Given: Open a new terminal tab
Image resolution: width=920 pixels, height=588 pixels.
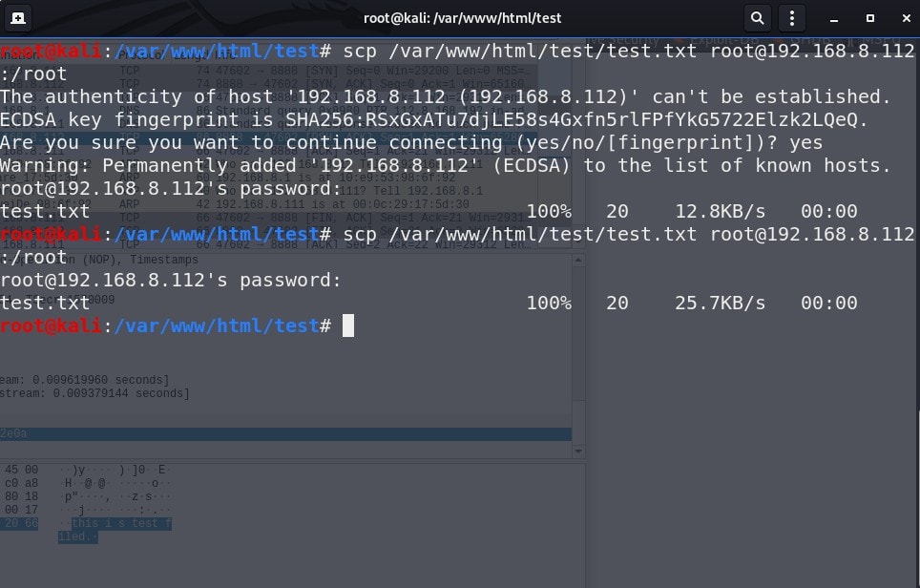Looking at the screenshot, I should point(18,18).
